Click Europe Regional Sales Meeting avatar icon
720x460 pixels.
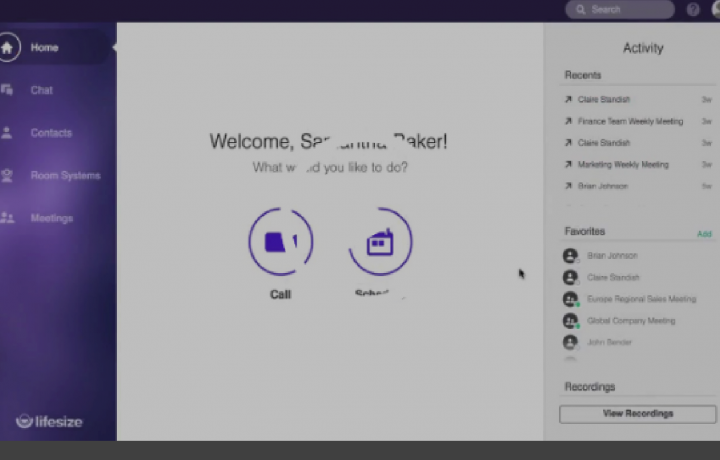tap(570, 299)
